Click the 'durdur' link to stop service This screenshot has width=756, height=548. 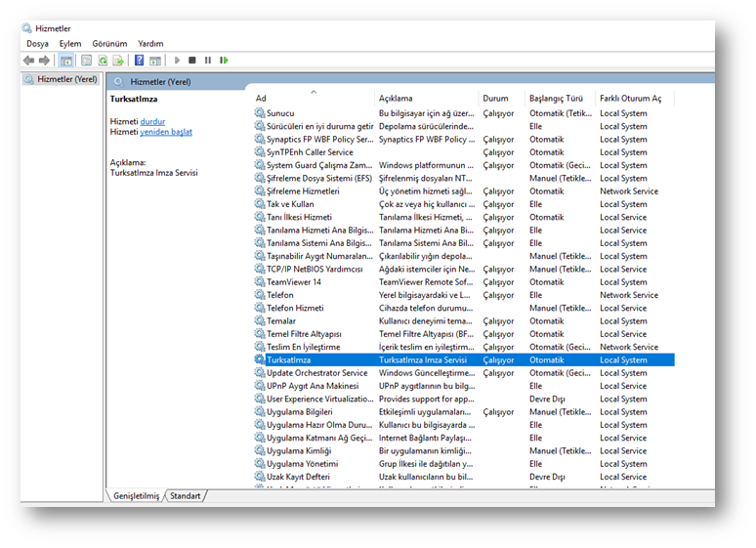[x=153, y=121]
